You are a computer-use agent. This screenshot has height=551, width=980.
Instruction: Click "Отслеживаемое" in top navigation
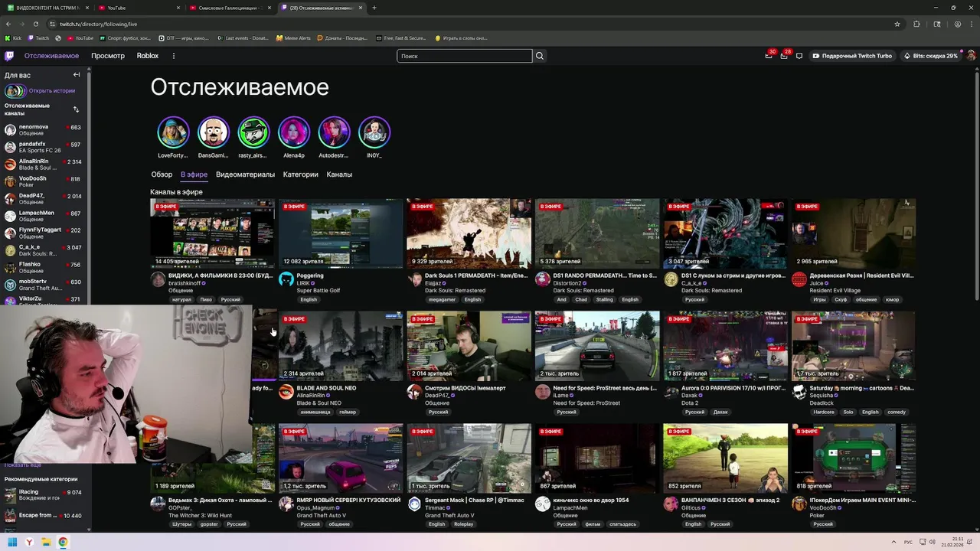pyautogui.click(x=51, y=56)
